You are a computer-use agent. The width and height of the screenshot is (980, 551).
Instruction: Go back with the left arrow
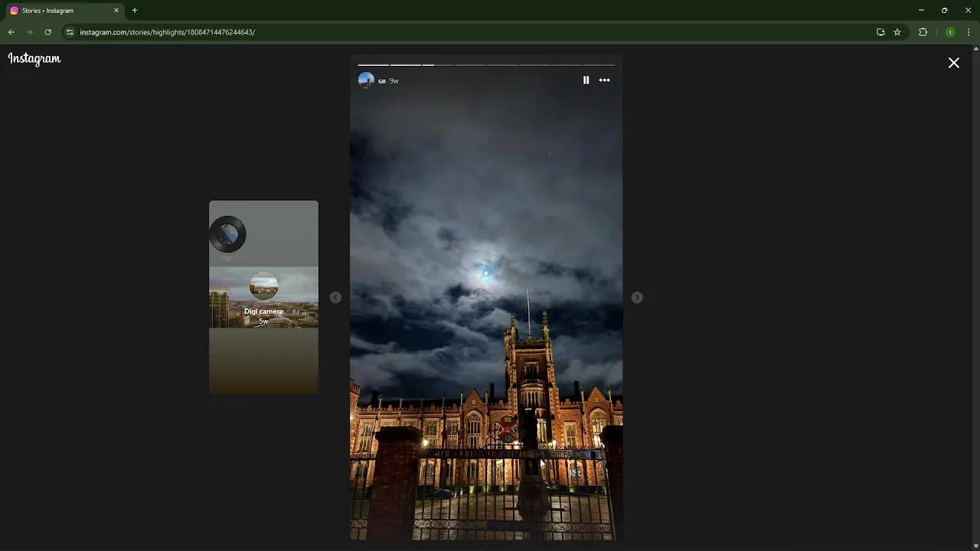335,298
